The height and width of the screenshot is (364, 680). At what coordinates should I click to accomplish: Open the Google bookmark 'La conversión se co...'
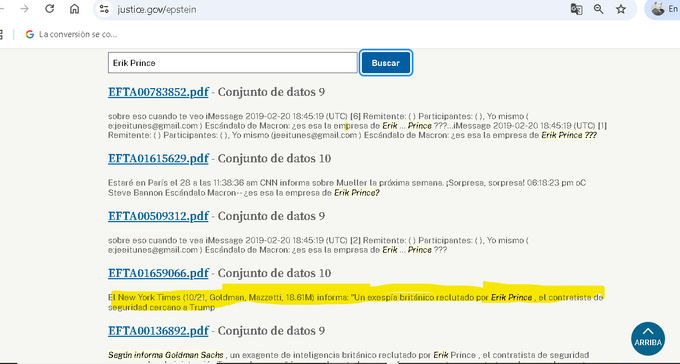pos(71,34)
